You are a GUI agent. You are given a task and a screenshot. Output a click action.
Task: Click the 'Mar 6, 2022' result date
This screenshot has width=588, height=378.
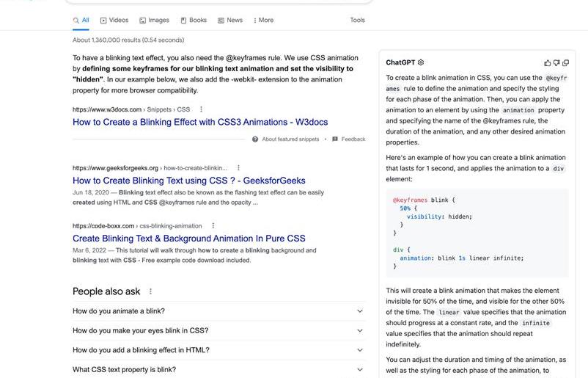(x=89, y=250)
